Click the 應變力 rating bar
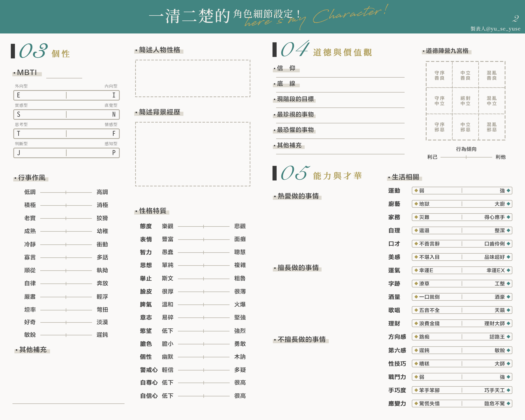 pos(462,404)
